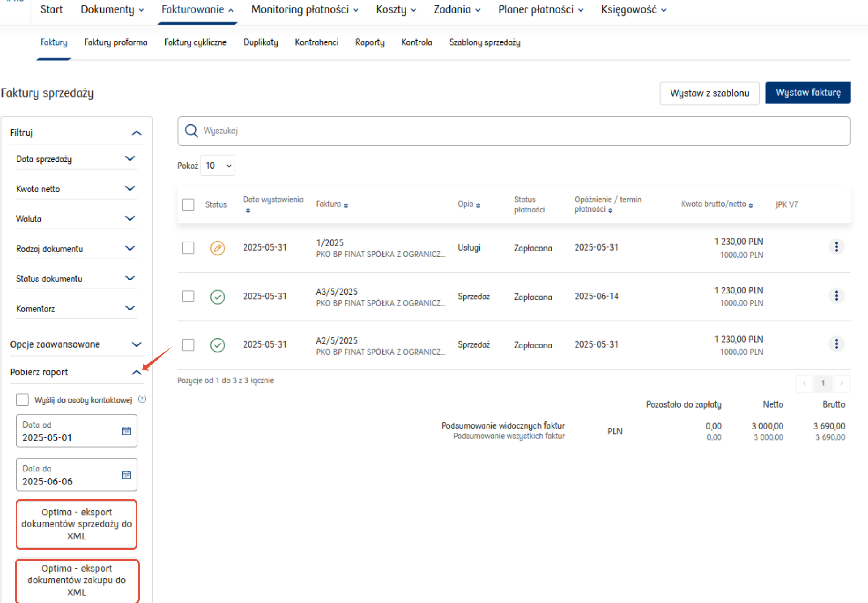Click the Wystaw fakturę button

click(x=808, y=93)
